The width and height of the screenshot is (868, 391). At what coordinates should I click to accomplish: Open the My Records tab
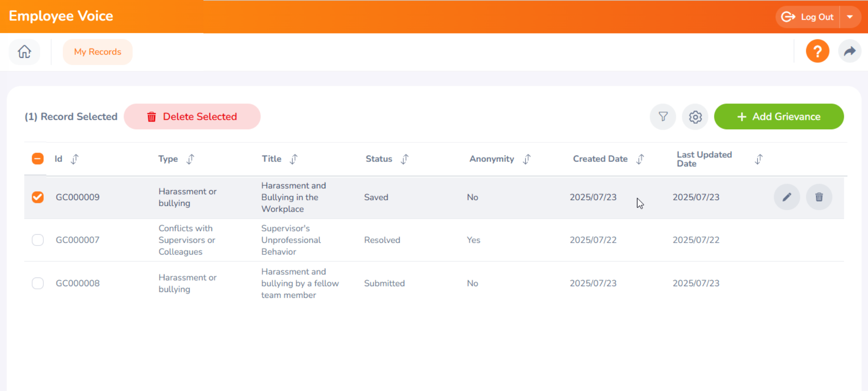coord(98,52)
